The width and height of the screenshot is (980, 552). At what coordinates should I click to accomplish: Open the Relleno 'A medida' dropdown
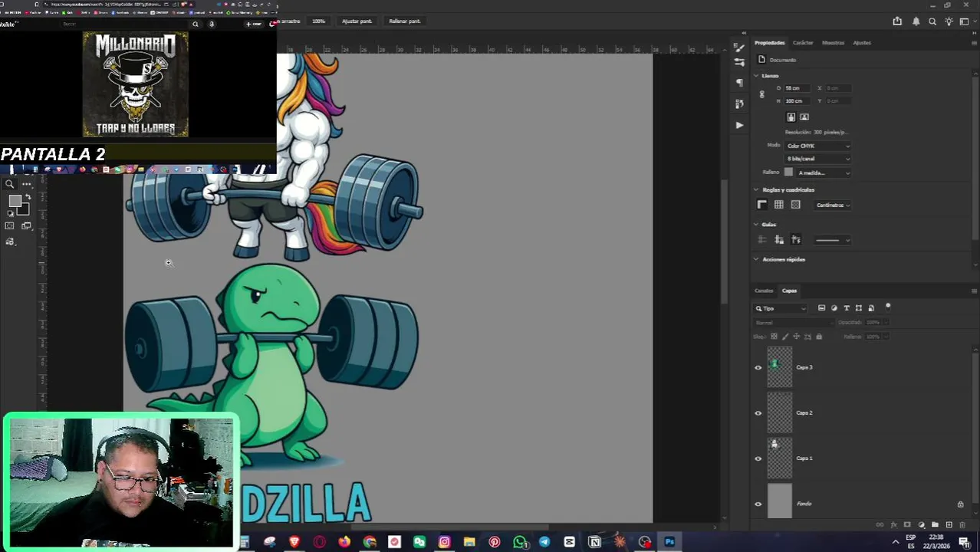[x=824, y=172]
